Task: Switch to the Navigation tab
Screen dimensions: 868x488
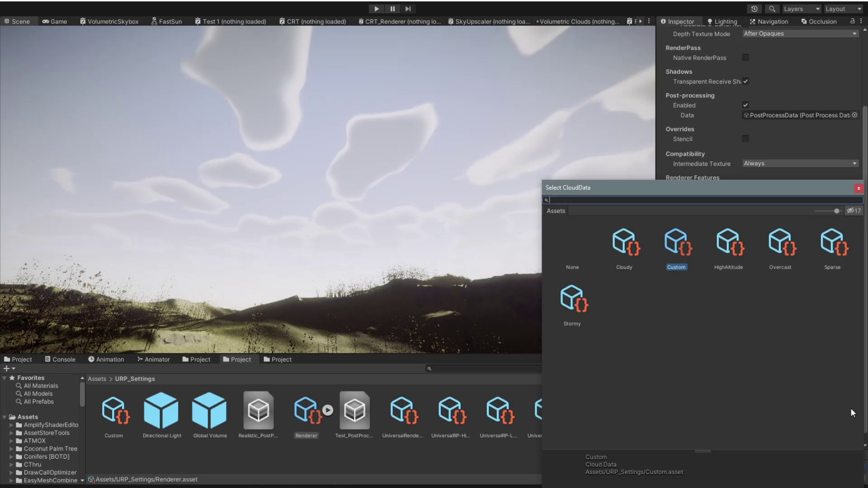Action: click(769, 21)
